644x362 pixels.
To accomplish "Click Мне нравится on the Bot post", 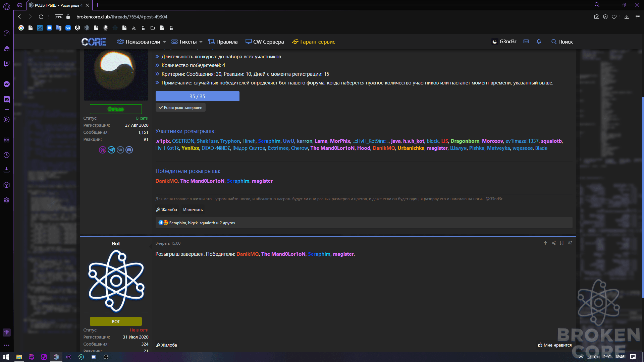I will pos(555,345).
